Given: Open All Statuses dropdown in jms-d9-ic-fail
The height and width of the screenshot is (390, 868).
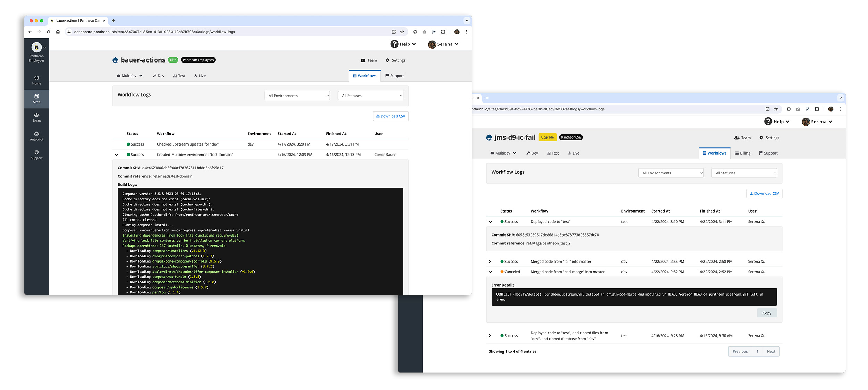Looking at the screenshot, I should coord(744,173).
